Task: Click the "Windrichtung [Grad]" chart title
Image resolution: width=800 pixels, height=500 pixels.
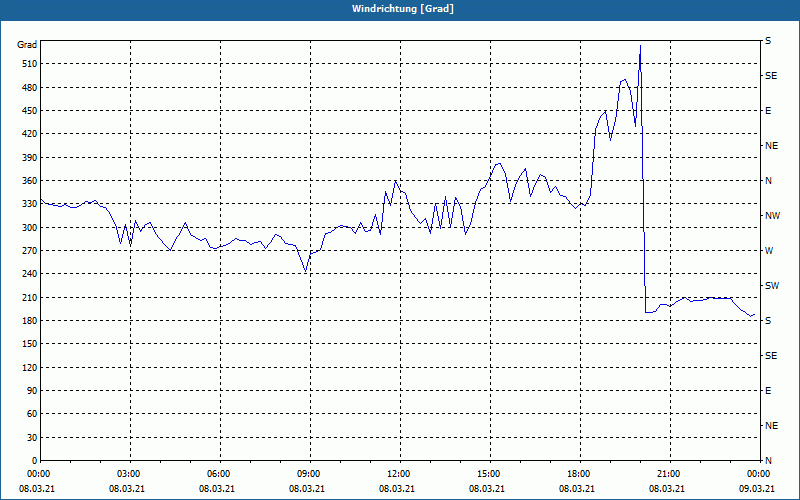Action: 403,9
